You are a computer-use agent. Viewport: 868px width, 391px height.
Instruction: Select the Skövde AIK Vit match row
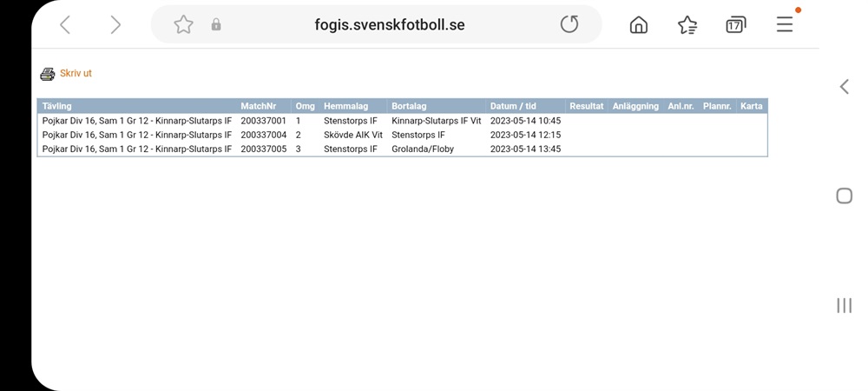403,135
